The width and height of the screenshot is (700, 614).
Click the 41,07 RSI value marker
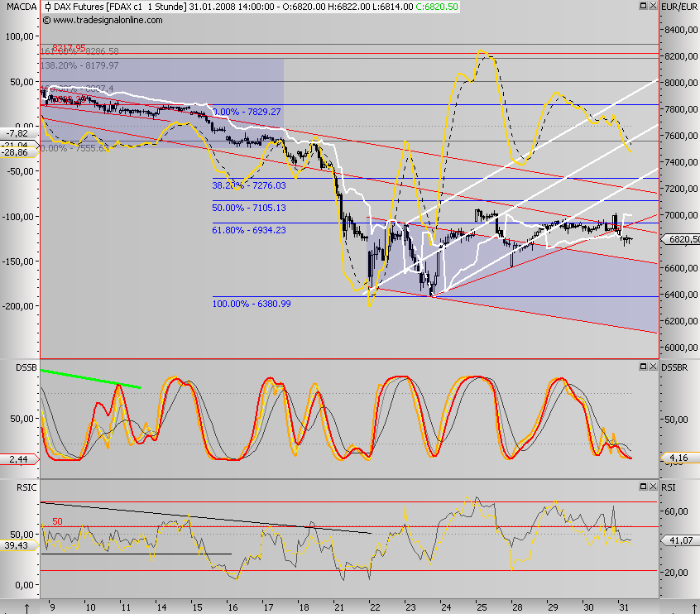coord(680,540)
